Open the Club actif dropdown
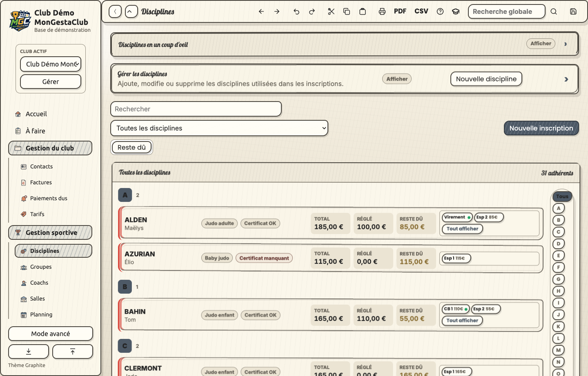Viewport: 588px width, 376px height. [51, 64]
